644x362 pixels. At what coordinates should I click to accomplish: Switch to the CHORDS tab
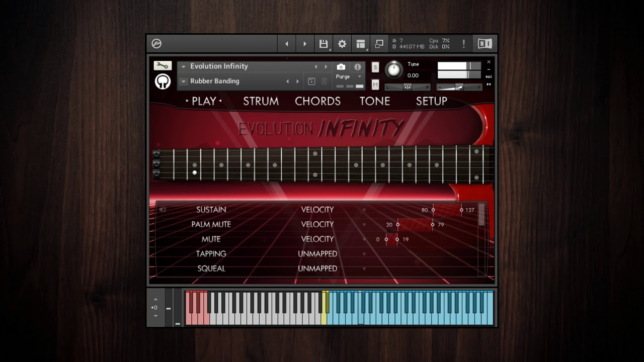(x=317, y=101)
